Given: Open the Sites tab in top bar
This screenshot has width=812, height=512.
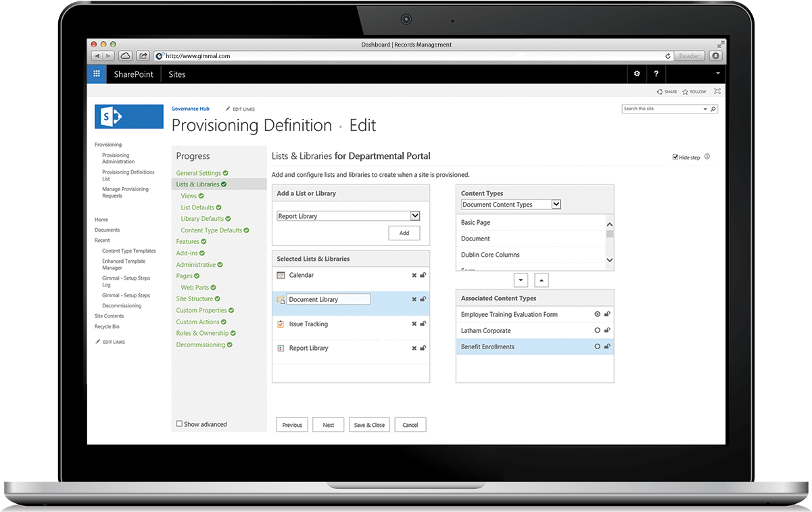Looking at the screenshot, I should pos(177,74).
